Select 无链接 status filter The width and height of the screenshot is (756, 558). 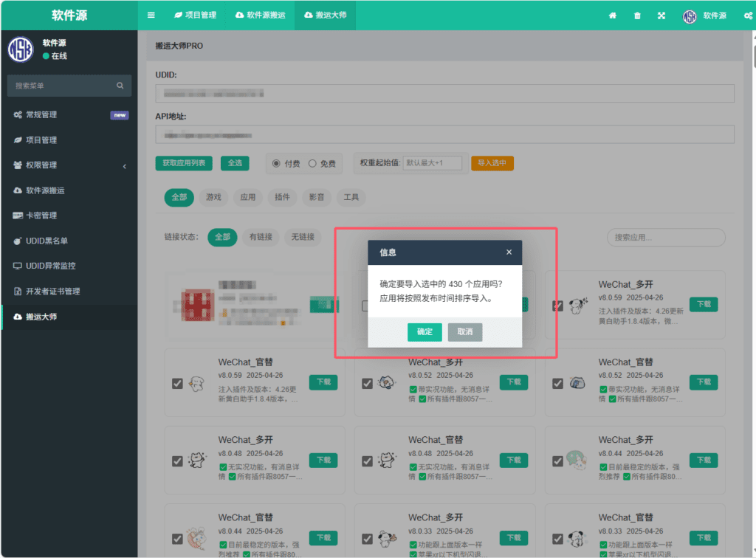coord(303,237)
